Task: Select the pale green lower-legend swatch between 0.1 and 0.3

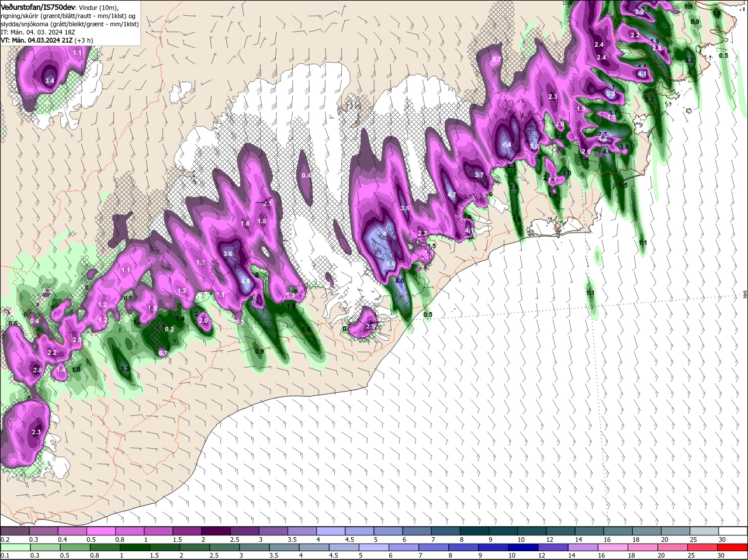Action: pyautogui.click(x=15, y=547)
